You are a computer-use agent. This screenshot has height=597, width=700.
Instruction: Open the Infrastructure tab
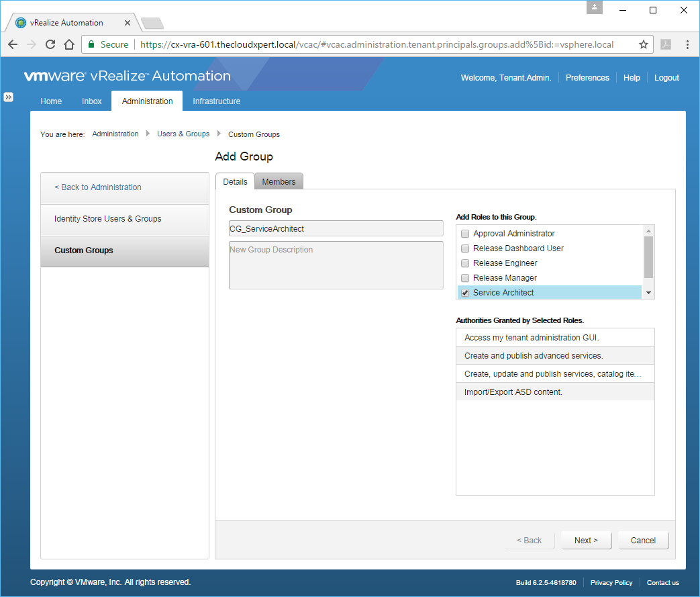pyautogui.click(x=216, y=101)
